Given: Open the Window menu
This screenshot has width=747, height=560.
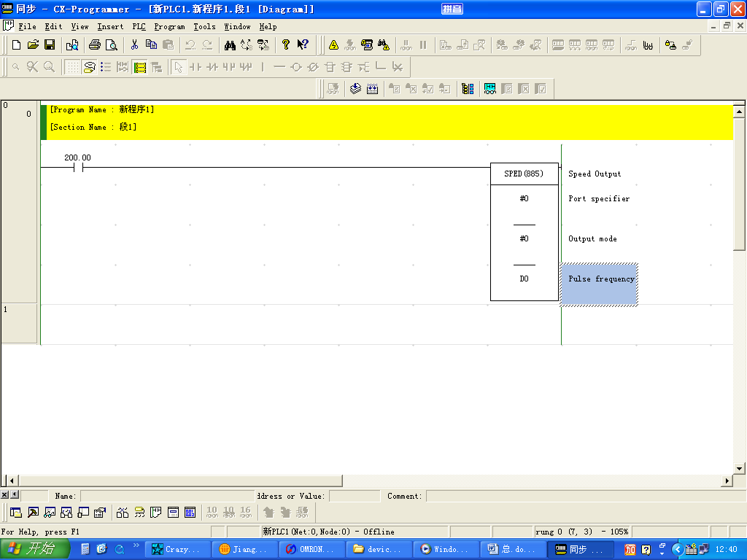Looking at the screenshot, I should click(237, 27).
